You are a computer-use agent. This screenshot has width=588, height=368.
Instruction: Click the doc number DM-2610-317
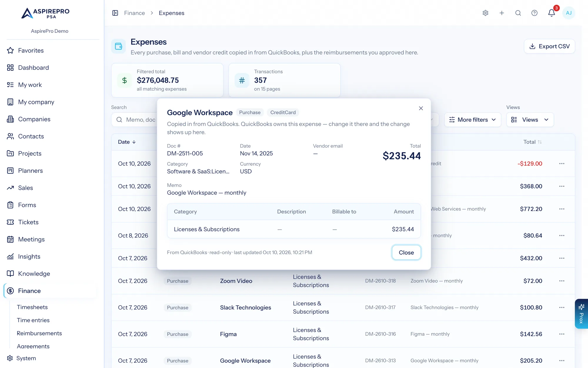point(380,307)
